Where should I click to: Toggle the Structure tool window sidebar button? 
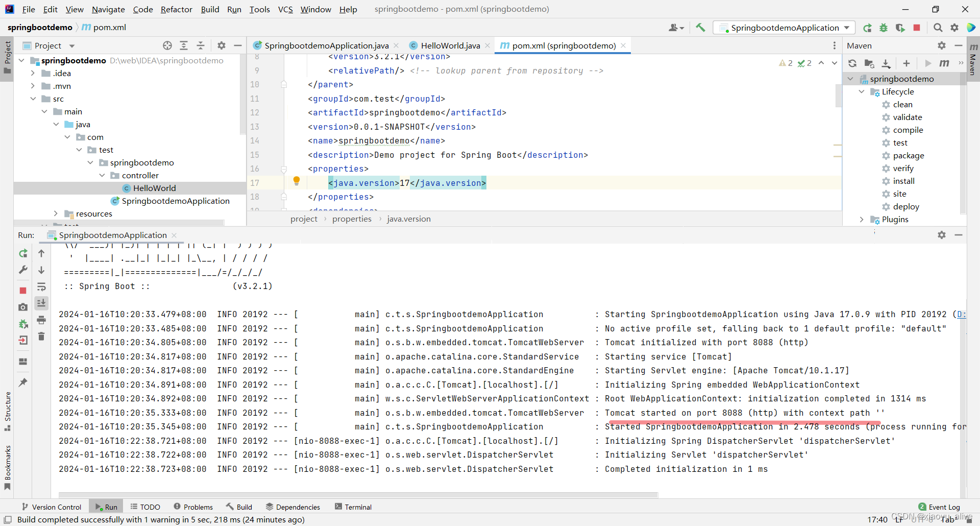click(7, 411)
